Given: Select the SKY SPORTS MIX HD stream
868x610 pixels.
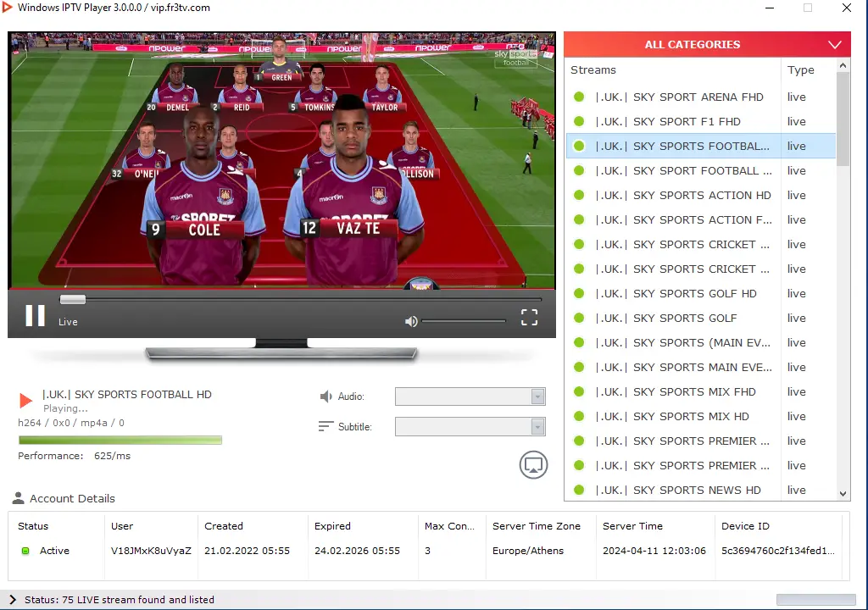Looking at the screenshot, I should pyautogui.click(x=701, y=416).
